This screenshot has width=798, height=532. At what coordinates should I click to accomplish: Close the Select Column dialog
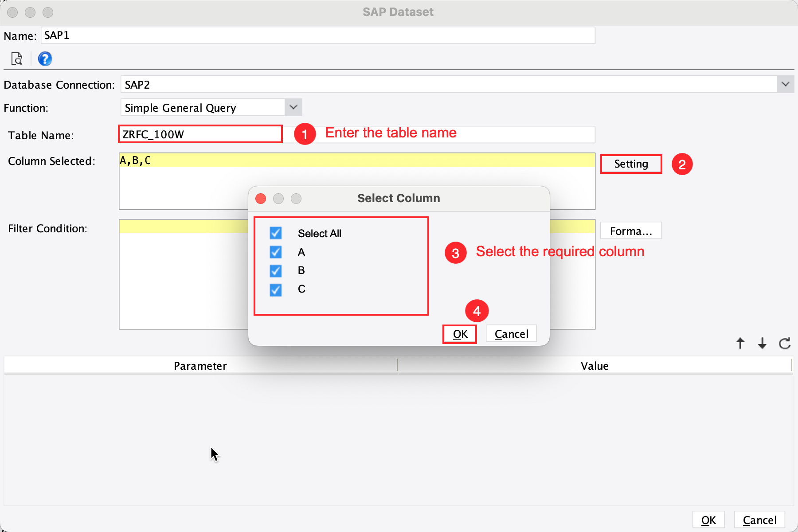click(261, 198)
